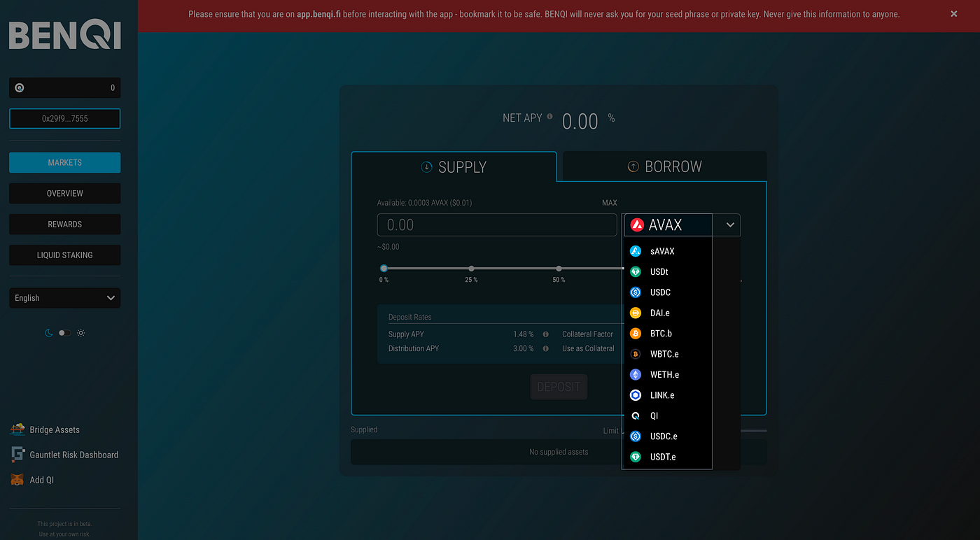Click the 'No supplied assets' row
Image resolution: width=980 pixels, height=540 pixels.
[x=559, y=452]
